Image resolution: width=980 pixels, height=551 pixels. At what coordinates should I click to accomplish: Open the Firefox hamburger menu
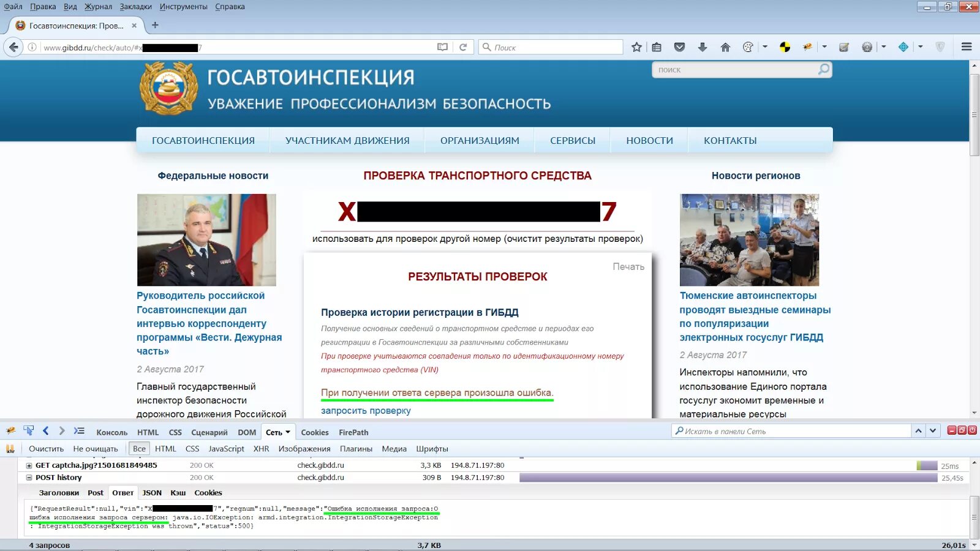pos(967,47)
